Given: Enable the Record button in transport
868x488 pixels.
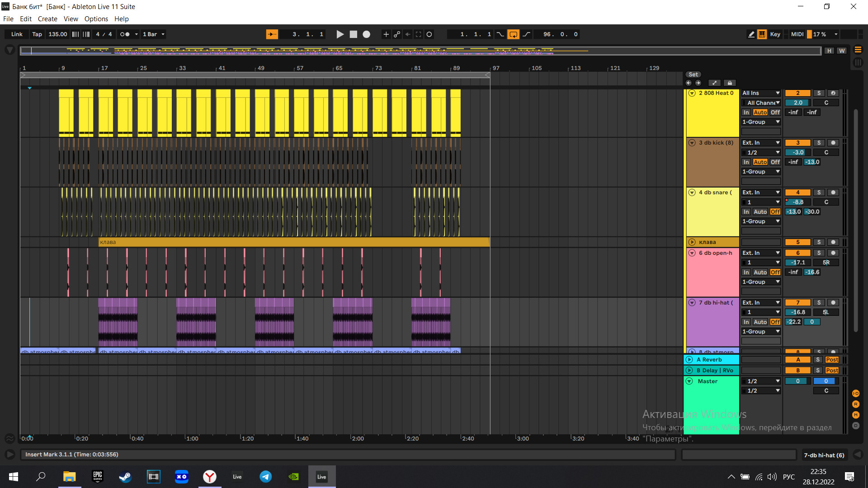Looking at the screenshot, I should (367, 34).
